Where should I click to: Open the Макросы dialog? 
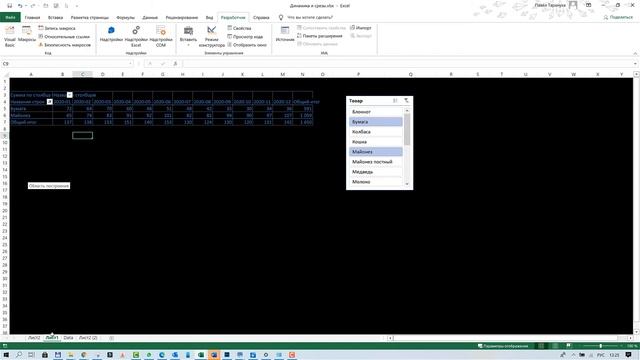[27, 34]
